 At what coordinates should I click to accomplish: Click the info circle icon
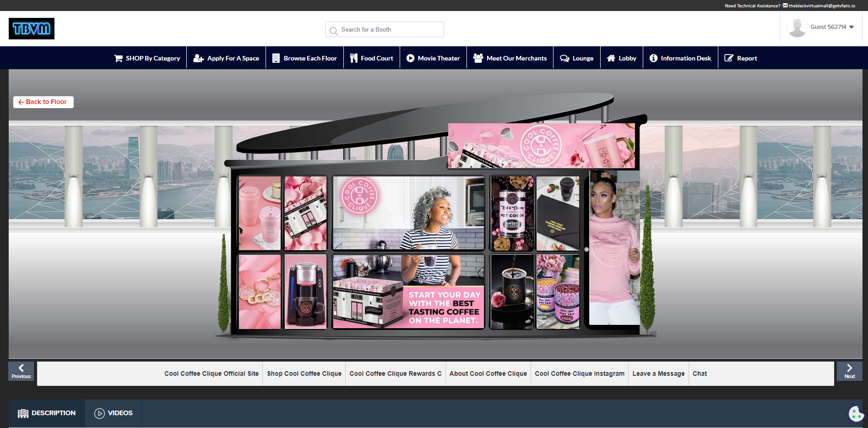point(654,58)
